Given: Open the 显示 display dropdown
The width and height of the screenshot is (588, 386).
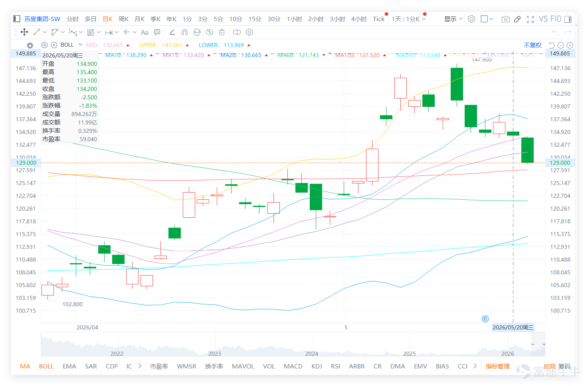Looking at the screenshot, I should [x=453, y=19].
